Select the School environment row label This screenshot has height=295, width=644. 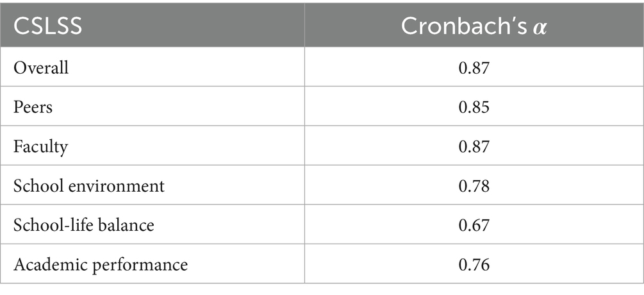coord(88,186)
